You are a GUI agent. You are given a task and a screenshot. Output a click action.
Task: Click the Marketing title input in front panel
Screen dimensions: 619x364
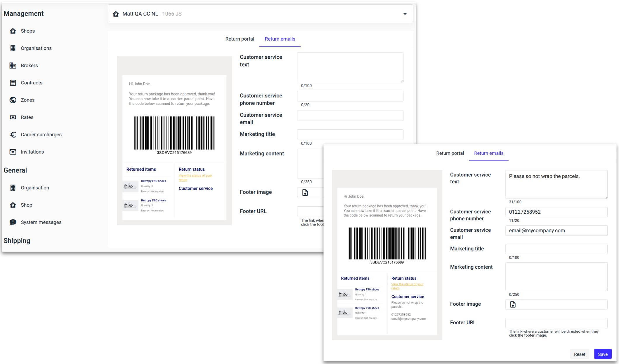(x=556, y=249)
